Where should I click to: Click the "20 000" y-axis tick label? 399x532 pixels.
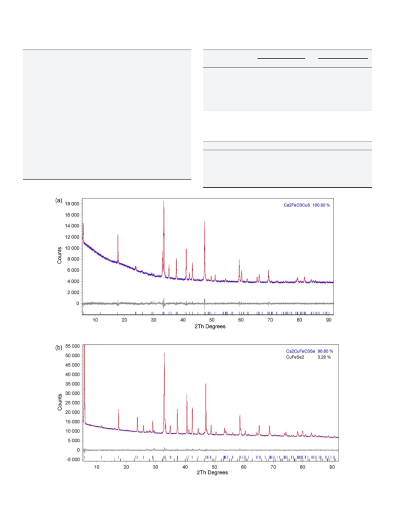point(72,412)
